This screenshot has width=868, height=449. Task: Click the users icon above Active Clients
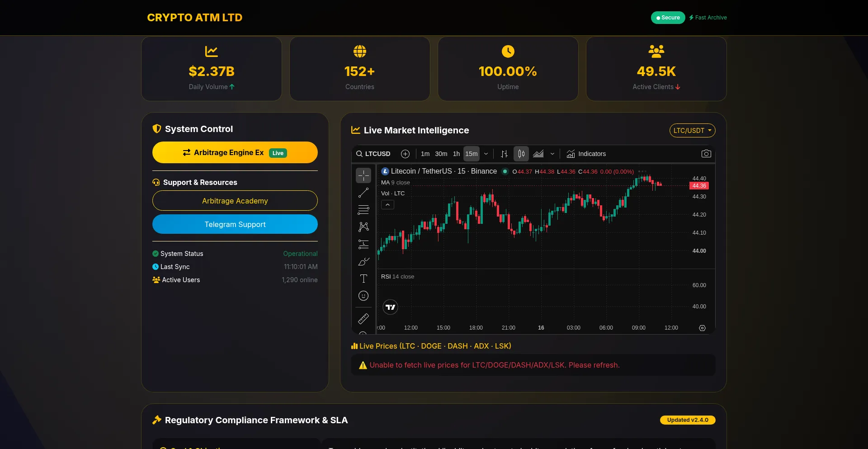coord(656,52)
